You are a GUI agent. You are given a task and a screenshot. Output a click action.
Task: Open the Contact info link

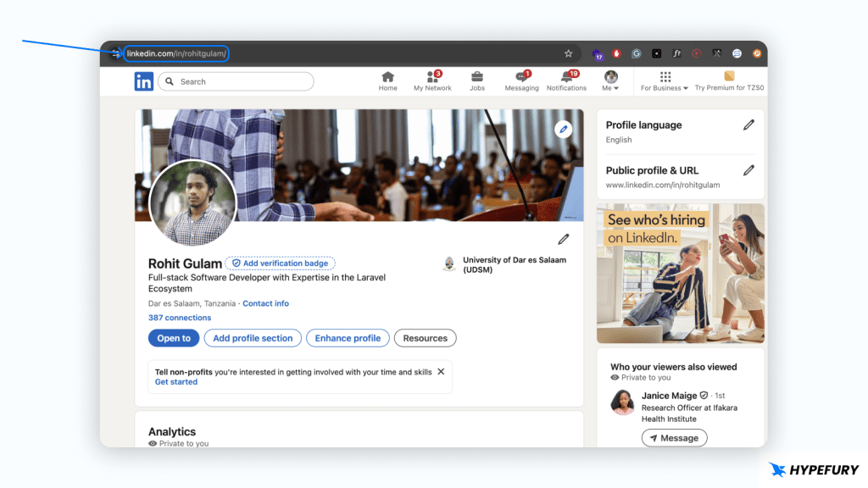coord(265,303)
